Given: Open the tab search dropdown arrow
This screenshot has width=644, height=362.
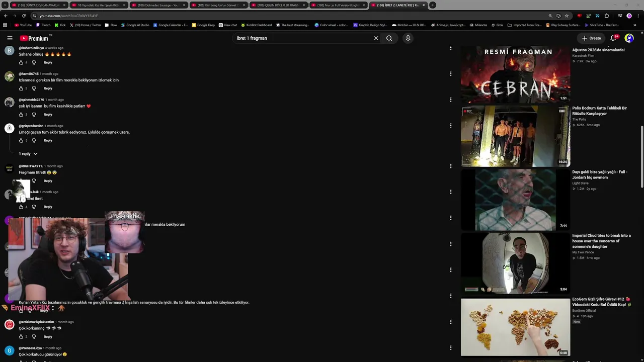Looking at the screenshot, I should pos(5,5).
